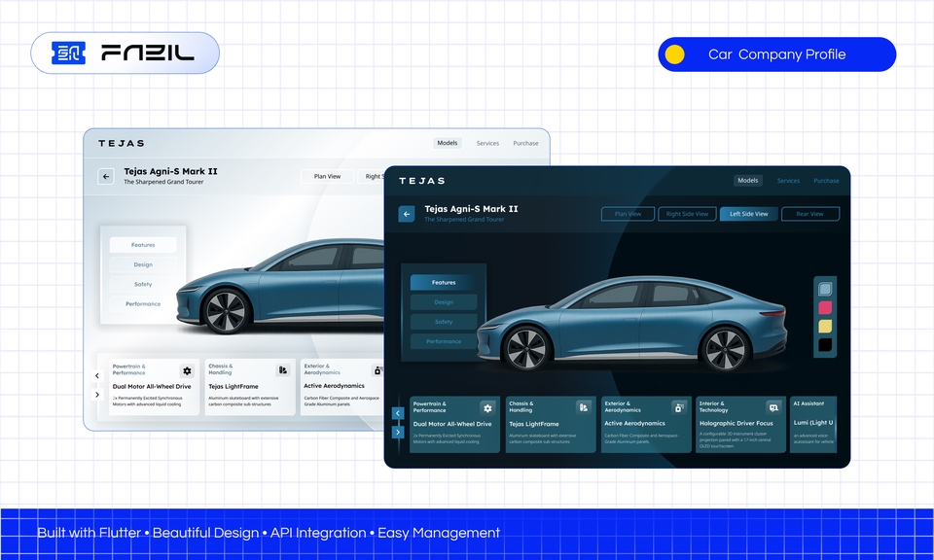The width and height of the screenshot is (934, 560).
Task: Click the left carousel arrow for feature cards
Action: [397, 412]
